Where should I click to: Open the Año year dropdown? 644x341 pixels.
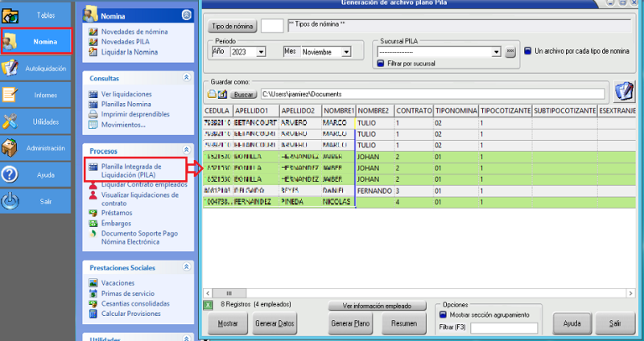261,52
